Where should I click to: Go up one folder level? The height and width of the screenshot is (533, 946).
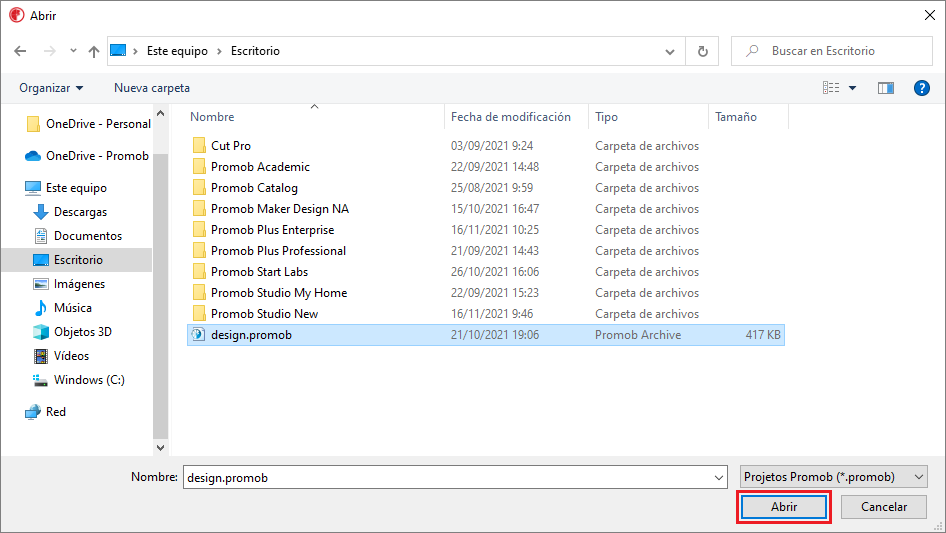tap(94, 51)
